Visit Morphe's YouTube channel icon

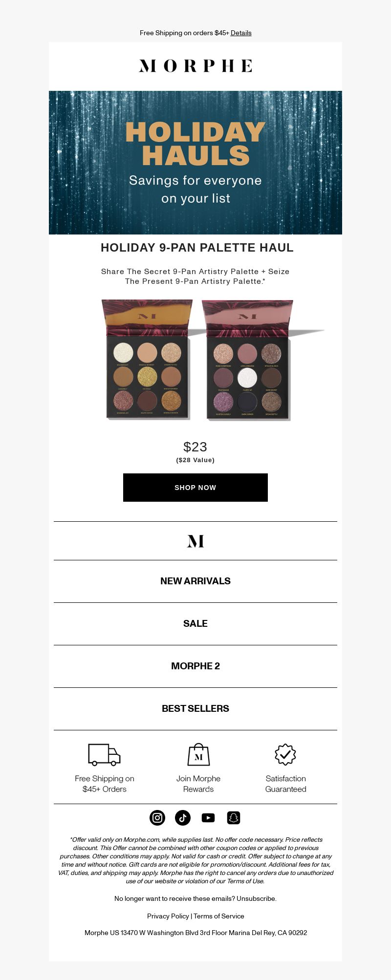pos(208,817)
